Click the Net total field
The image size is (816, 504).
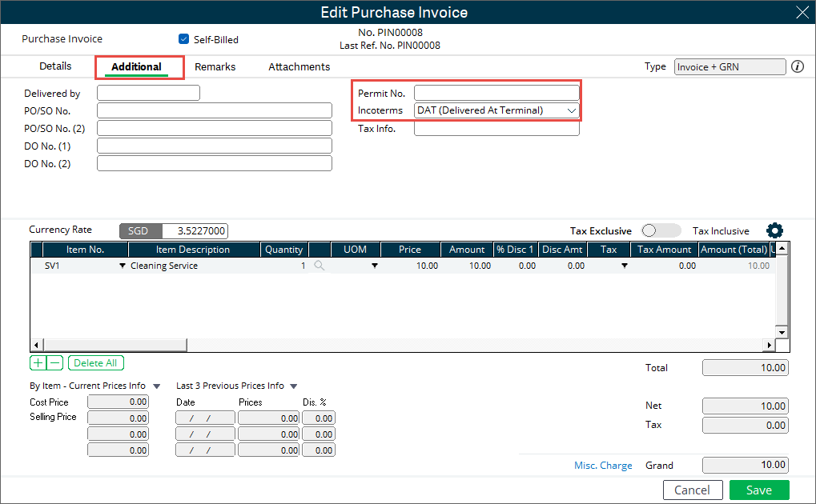[x=746, y=406]
